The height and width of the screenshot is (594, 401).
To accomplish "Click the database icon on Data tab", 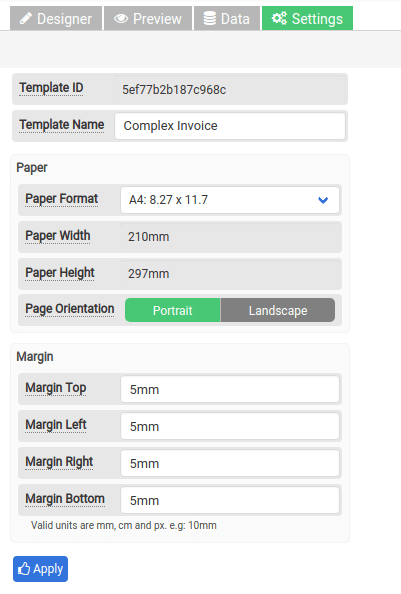I will (x=209, y=18).
